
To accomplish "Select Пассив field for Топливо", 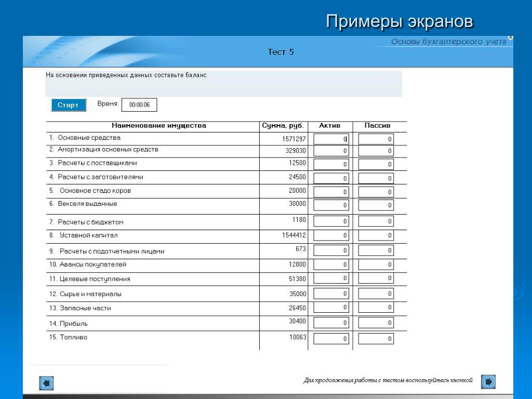I will tap(376, 339).
